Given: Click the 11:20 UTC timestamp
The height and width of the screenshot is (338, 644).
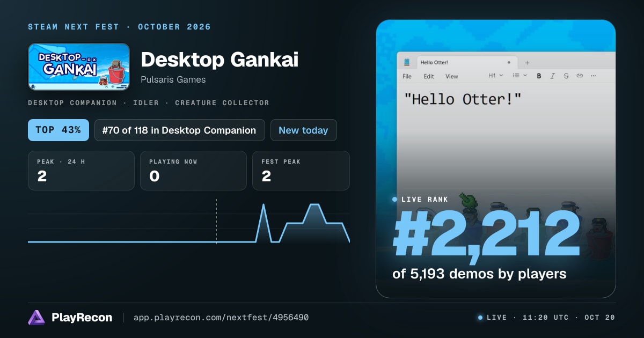Looking at the screenshot, I should coord(546,318).
